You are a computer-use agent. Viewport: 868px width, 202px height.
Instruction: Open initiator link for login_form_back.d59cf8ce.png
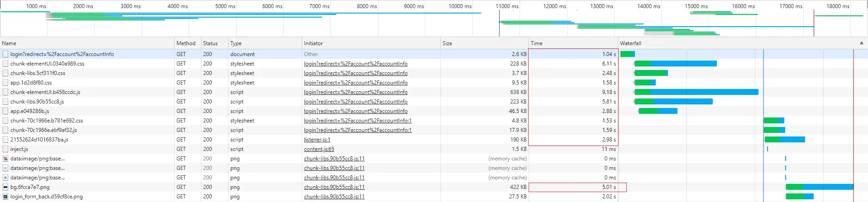(334, 197)
